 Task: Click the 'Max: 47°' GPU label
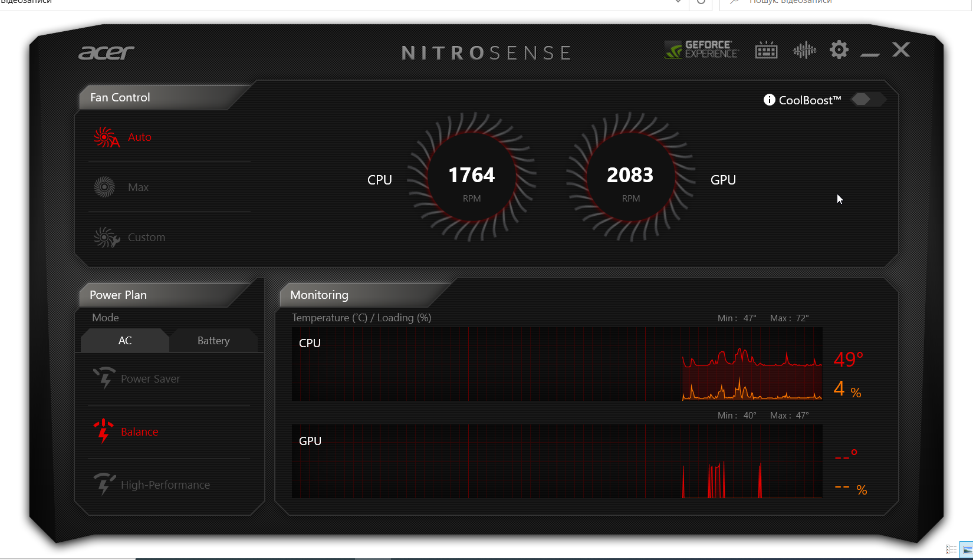(790, 416)
